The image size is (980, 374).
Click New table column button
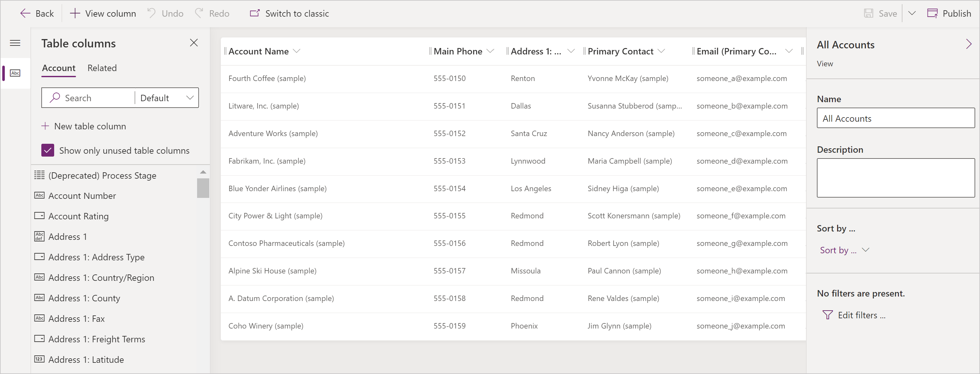coord(84,126)
